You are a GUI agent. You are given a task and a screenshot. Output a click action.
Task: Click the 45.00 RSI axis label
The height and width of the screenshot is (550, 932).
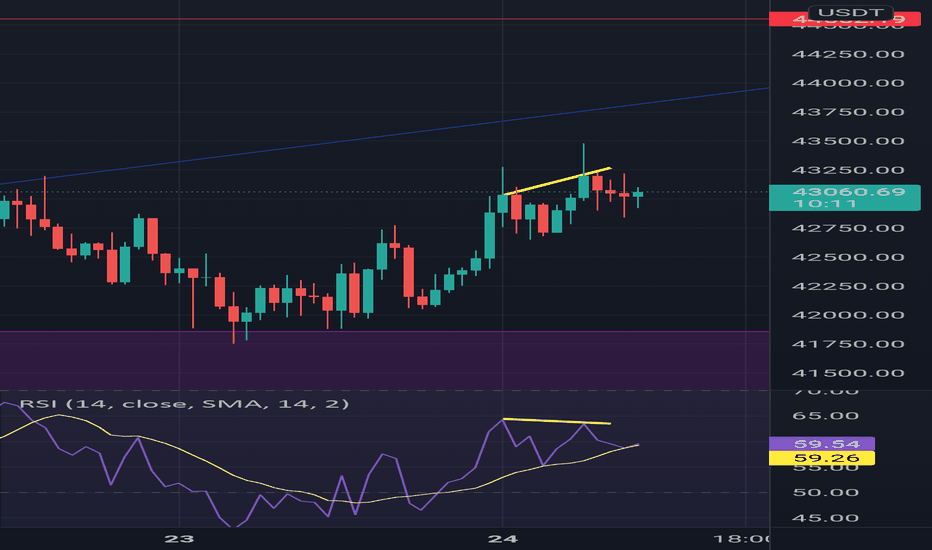pos(825,518)
